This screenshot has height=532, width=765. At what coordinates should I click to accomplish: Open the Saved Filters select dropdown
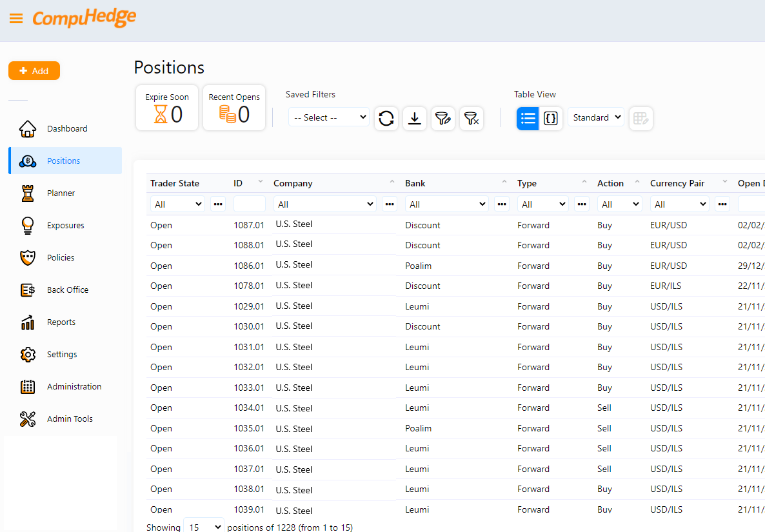coord(329,117)
